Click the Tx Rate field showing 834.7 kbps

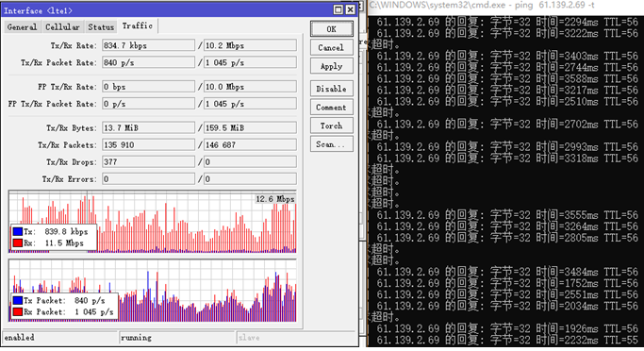(x=148, y=45)
